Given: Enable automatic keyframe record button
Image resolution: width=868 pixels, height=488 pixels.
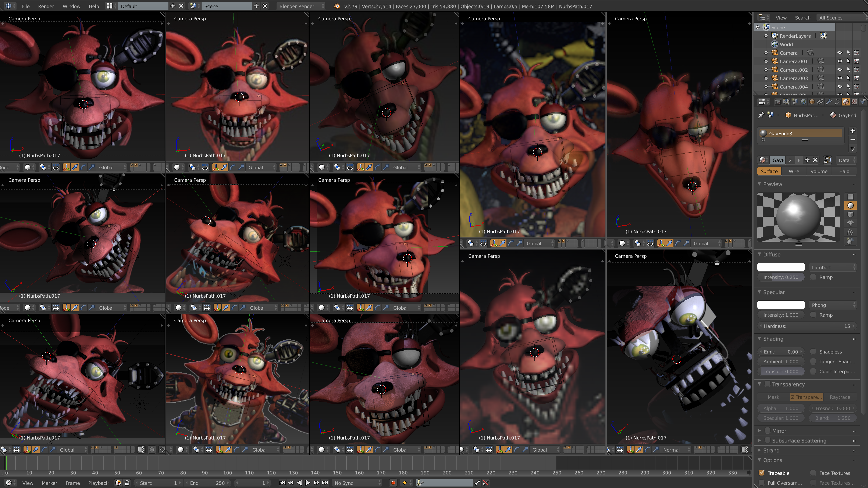Looking at the screenshot, I should (393, 483).
